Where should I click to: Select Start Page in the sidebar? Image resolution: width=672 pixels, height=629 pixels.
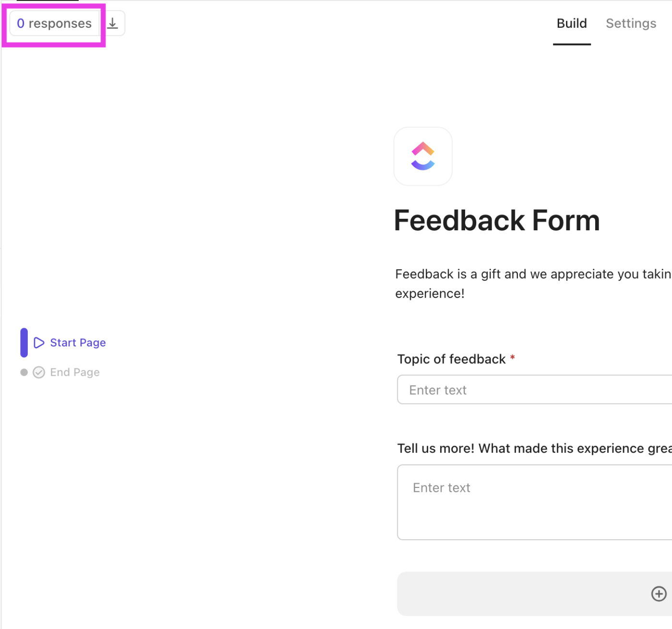(78, 343)
